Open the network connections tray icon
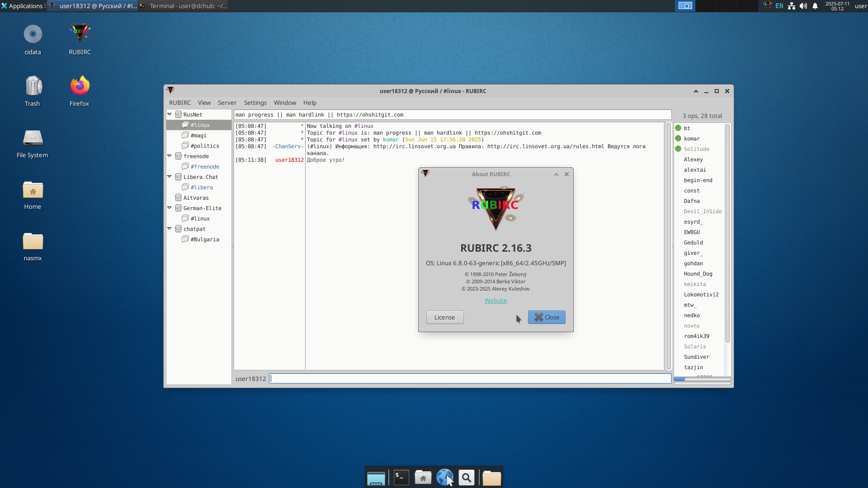This screenshot has width=868, height=488. click(791, 6)
